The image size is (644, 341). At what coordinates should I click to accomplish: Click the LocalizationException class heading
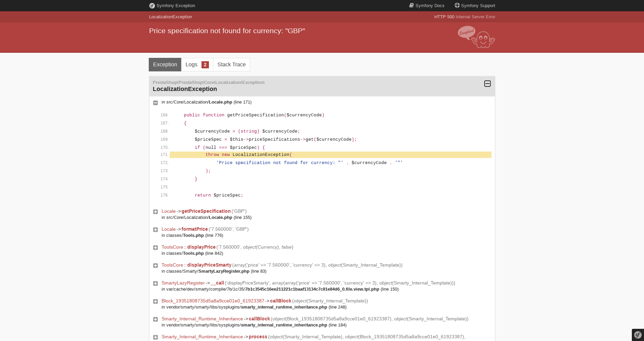point(185,89)
